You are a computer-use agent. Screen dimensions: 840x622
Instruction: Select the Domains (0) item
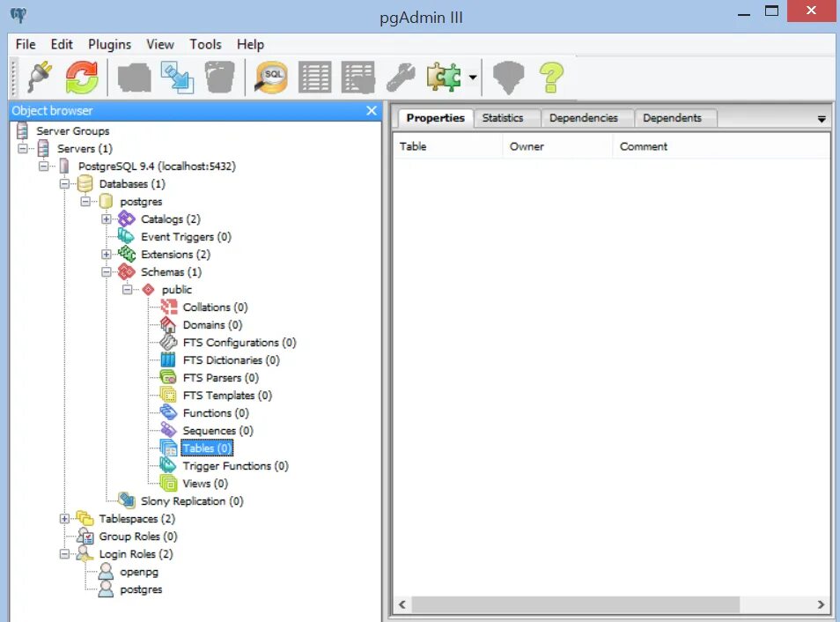coord(212,325)
